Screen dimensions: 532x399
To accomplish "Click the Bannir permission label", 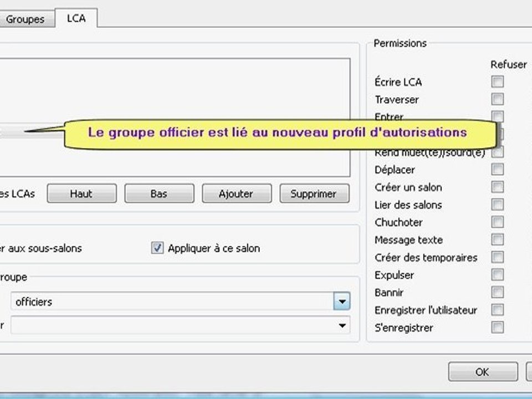I will point(389,293).
